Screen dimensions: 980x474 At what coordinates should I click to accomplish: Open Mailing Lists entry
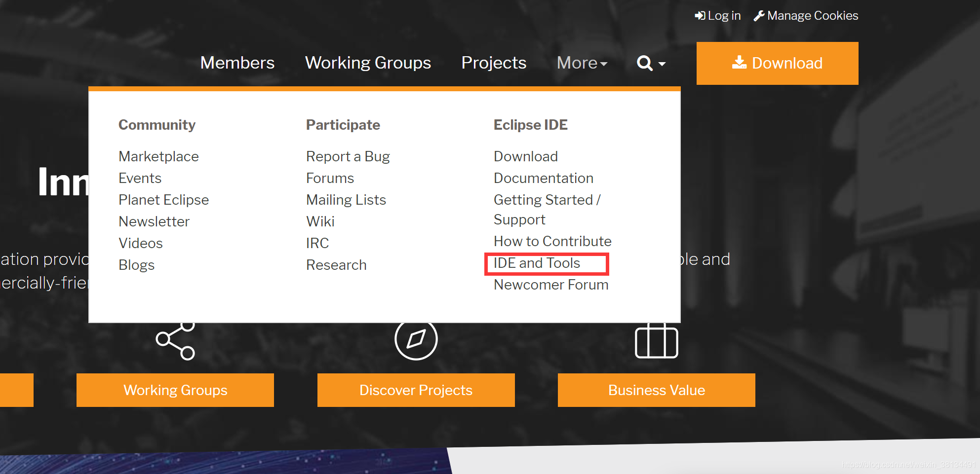tap(346, 200)
